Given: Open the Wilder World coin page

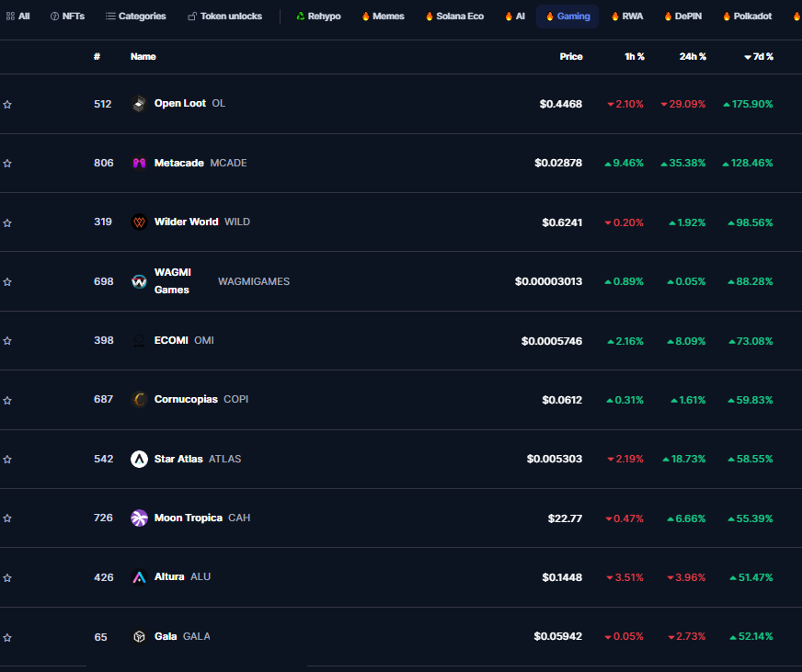Looking at the screenshot, I should [186, 222].
